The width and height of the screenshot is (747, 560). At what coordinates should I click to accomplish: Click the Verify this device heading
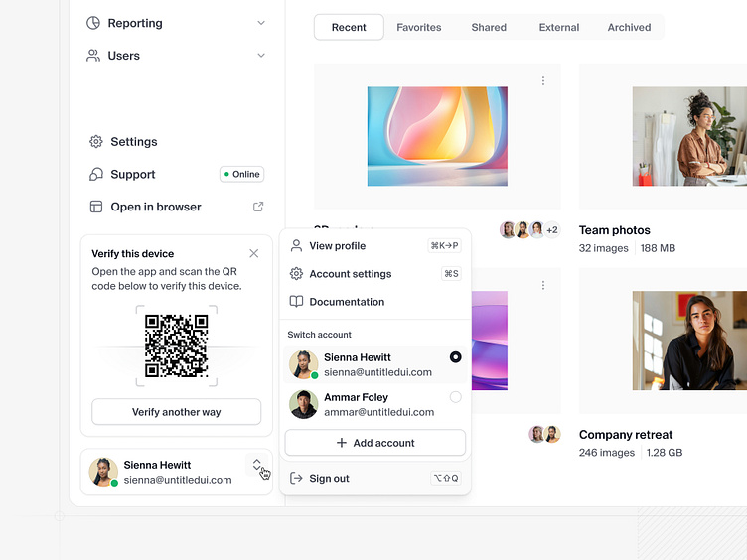(132, 254)
